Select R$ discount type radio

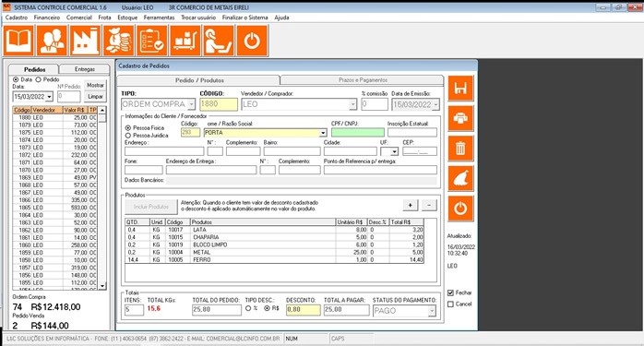point(267,308)
